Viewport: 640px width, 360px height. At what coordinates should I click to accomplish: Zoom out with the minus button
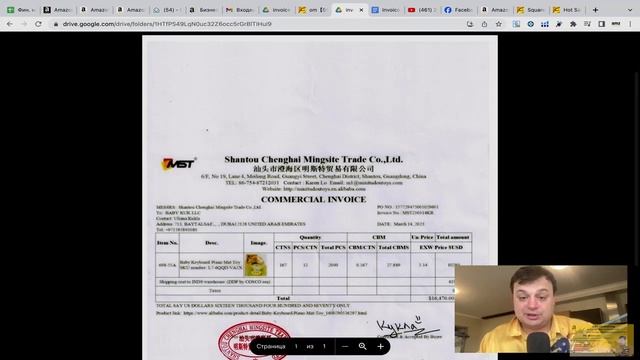pos(345,347)
